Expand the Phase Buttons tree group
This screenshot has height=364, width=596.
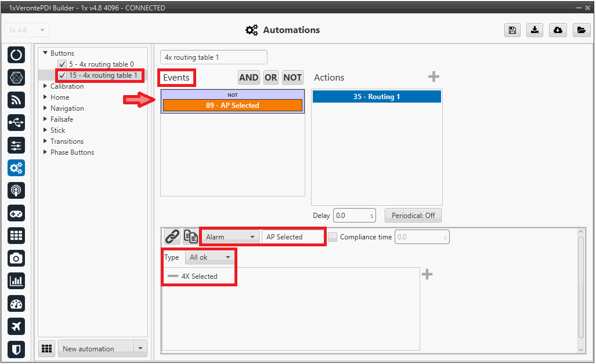45,152
